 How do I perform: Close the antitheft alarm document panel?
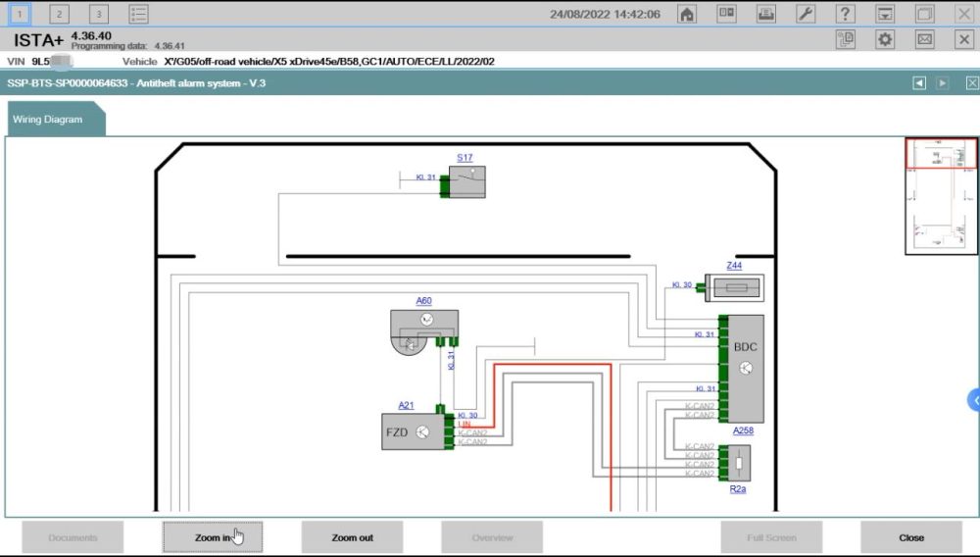[x=972, y=83]
